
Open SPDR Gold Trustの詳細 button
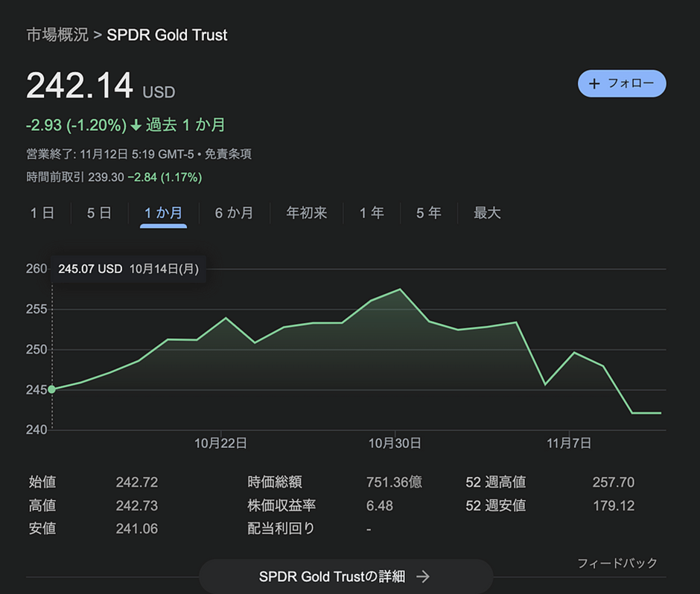(x=346, y=576)
